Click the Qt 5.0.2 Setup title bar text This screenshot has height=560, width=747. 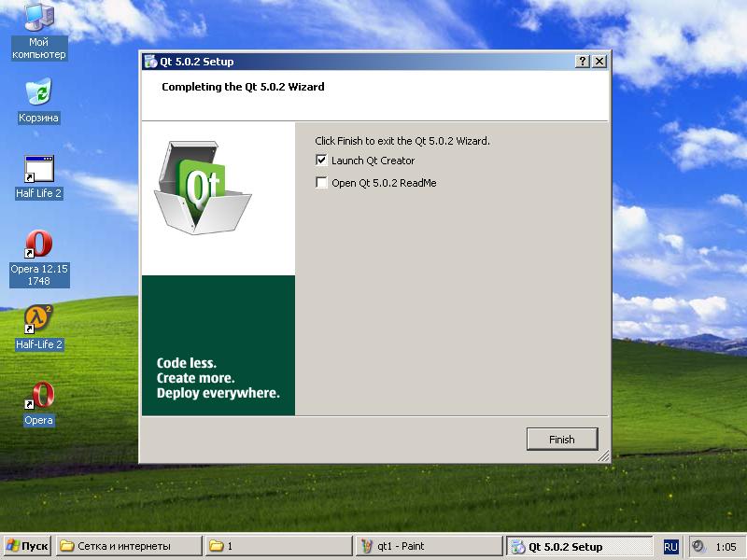point(197,62)
